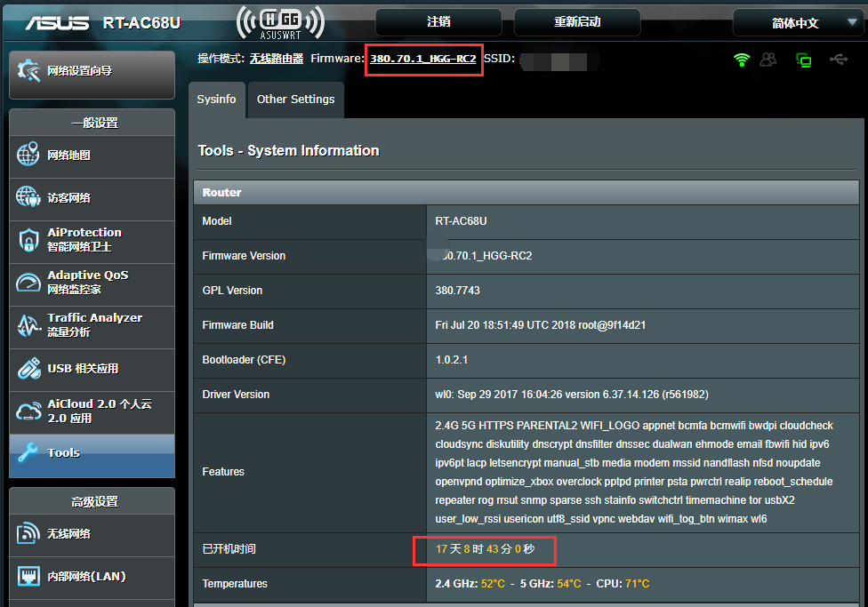868x607 pixels.
Task: Click the Model value RT-AC68U
Action: coord(461,221)
